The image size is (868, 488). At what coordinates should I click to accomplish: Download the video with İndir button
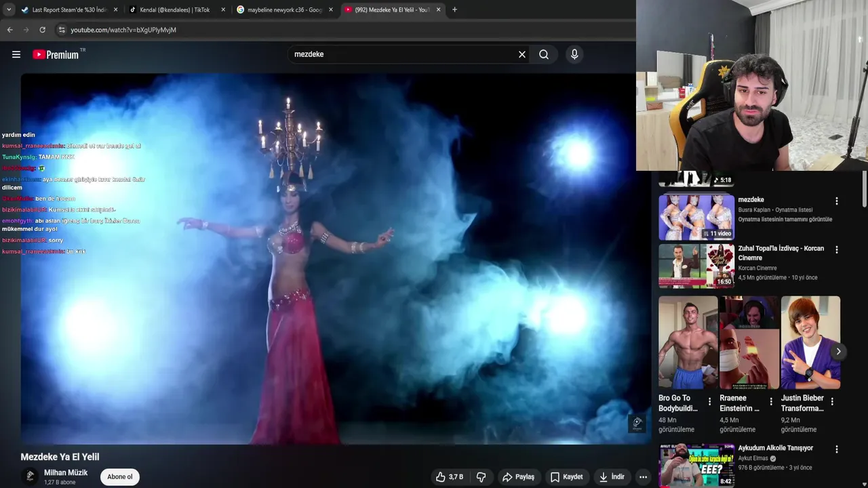click(612, 477)
